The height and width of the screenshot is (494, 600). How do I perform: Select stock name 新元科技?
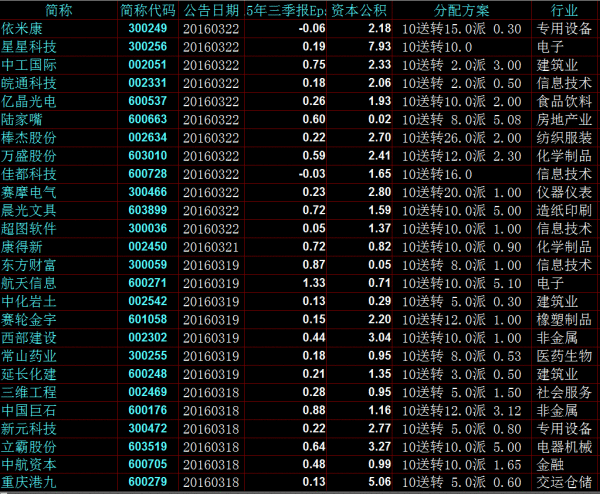(29, 429)
